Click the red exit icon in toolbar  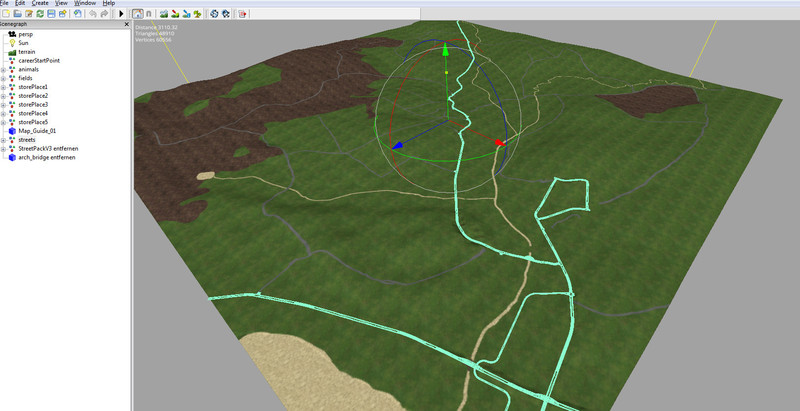[243, 14]
